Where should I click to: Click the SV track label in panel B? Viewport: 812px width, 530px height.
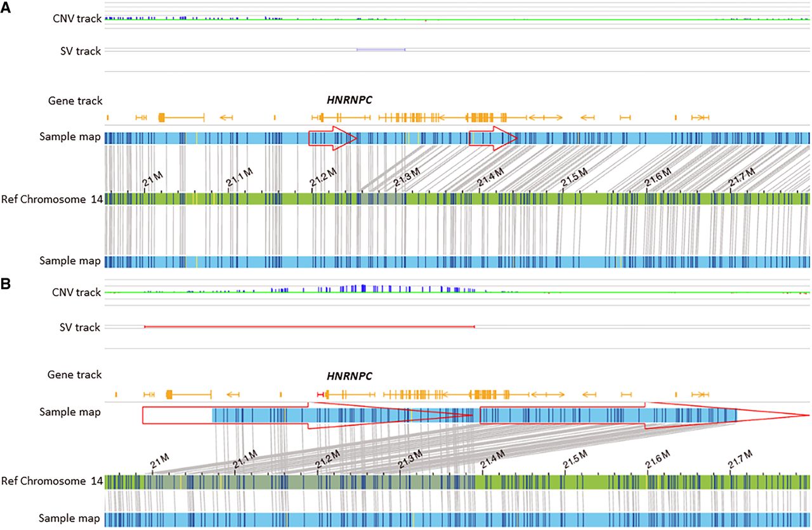pos(79,327)
